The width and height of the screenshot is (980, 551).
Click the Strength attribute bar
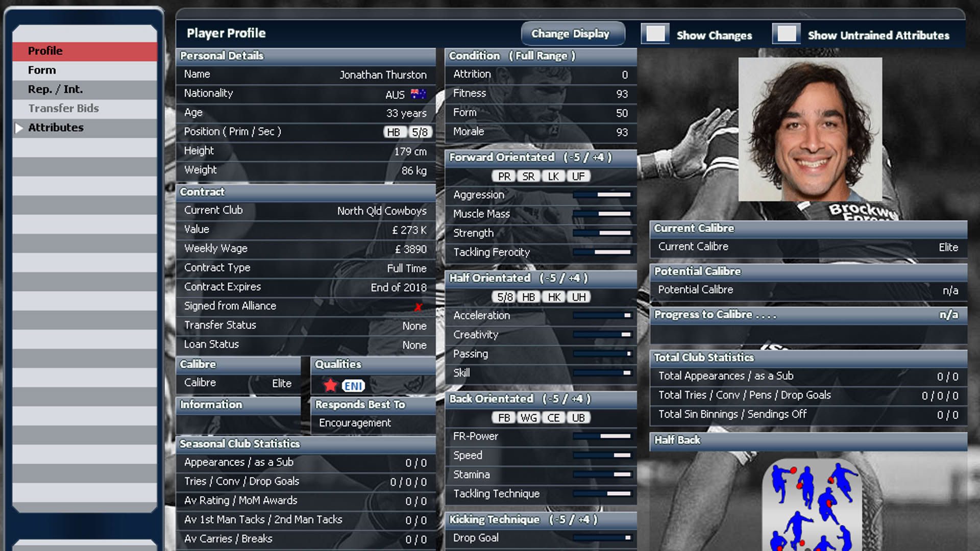602,233
